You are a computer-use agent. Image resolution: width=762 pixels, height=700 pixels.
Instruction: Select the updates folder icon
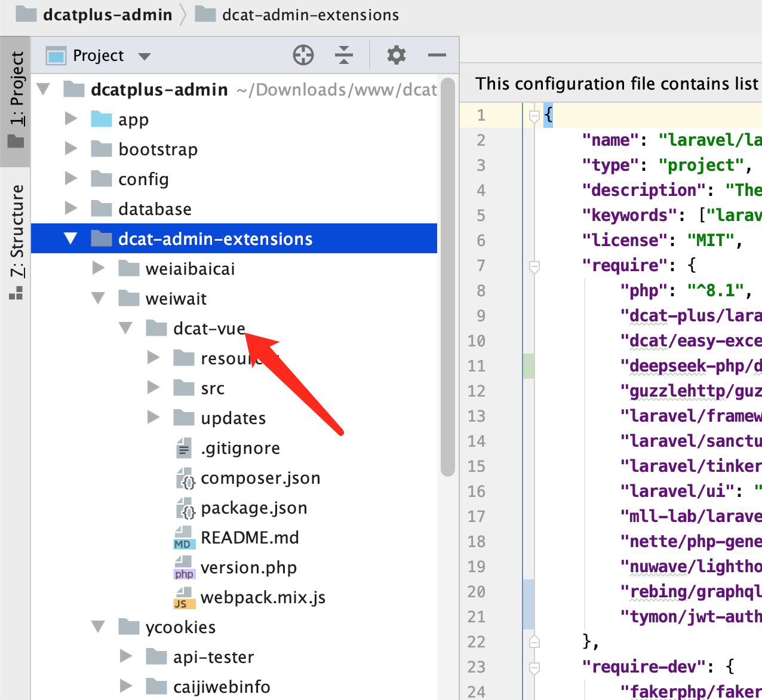[x=184, y=417]
